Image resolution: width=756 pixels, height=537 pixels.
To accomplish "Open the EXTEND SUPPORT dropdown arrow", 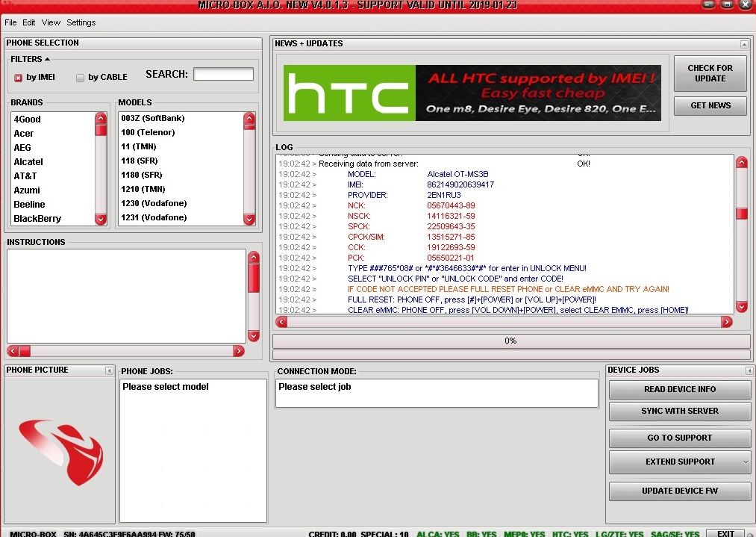I will point(746,462).
